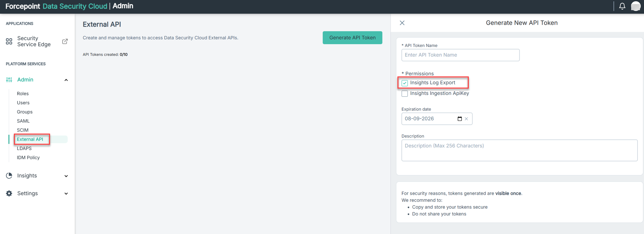This screenshot has height=234, width=644.
Task: Click the Settings gear icon
Action: click(9, 193)
